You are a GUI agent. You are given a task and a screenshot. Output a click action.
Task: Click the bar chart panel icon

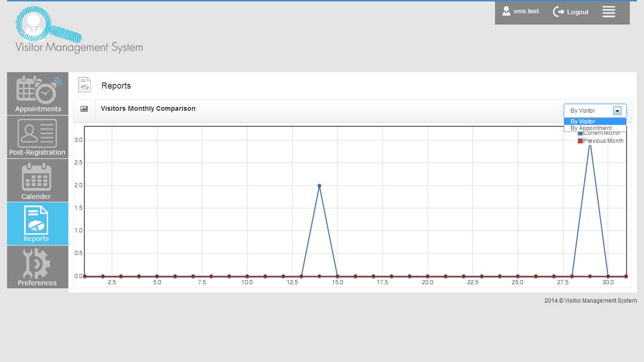[84, 109]
